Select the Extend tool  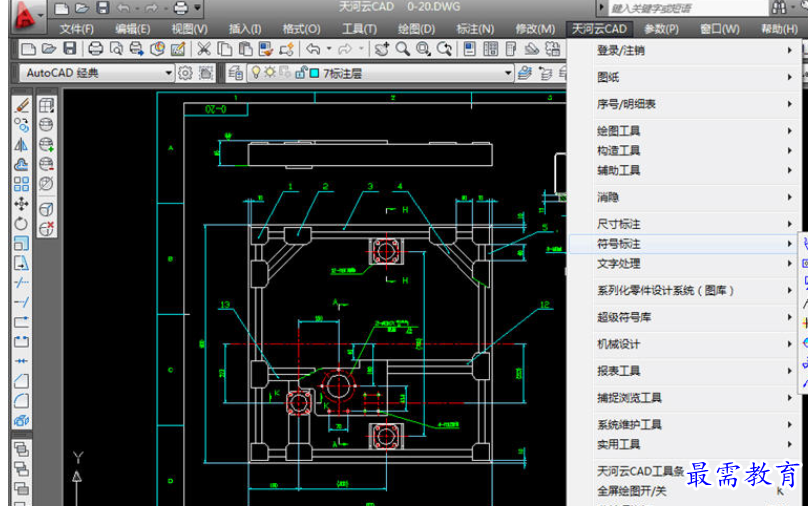click(x=22, y=302)
